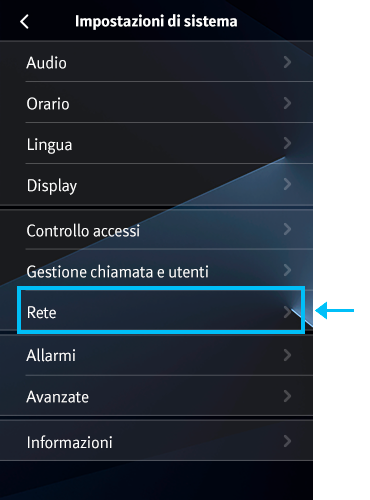The width and height of the screenshot is (370, 500).
Task: Click the chevron icon beside Display
Action: point(287,184)
